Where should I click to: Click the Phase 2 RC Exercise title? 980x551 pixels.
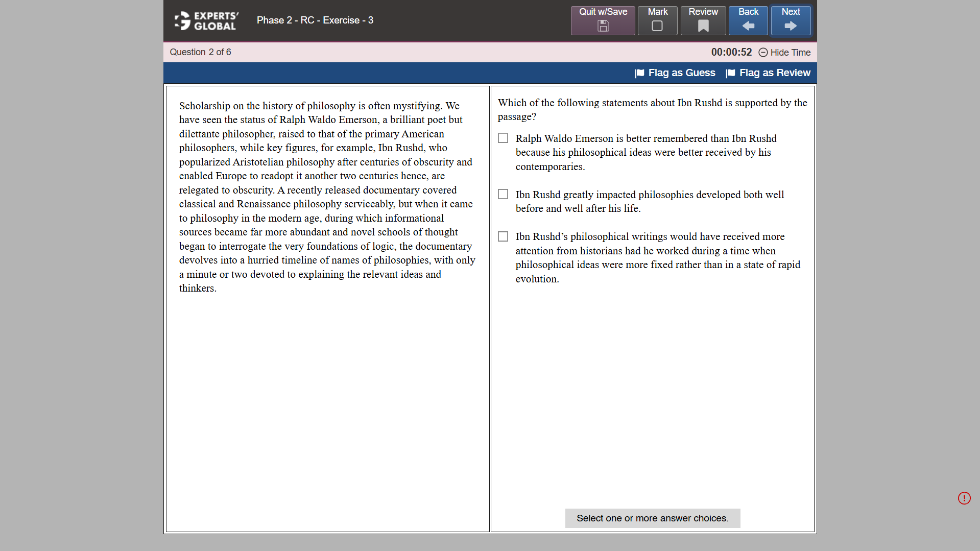(315, 20)
